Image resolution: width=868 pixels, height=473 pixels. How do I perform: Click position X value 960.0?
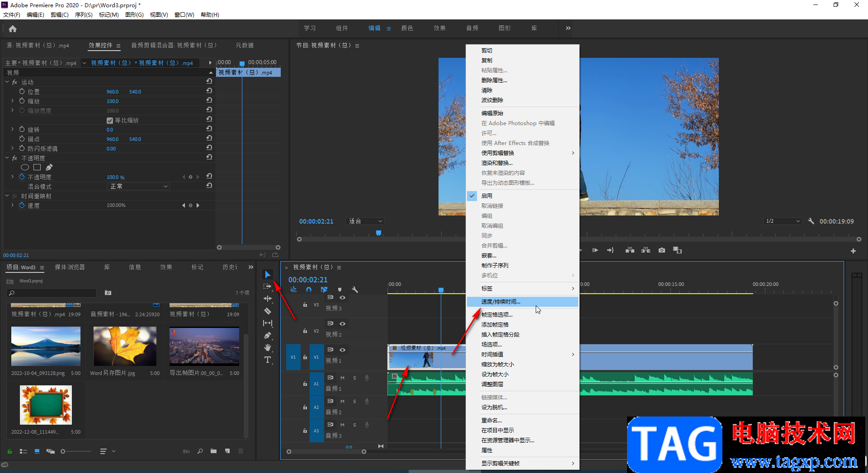(x=113, y=92)
